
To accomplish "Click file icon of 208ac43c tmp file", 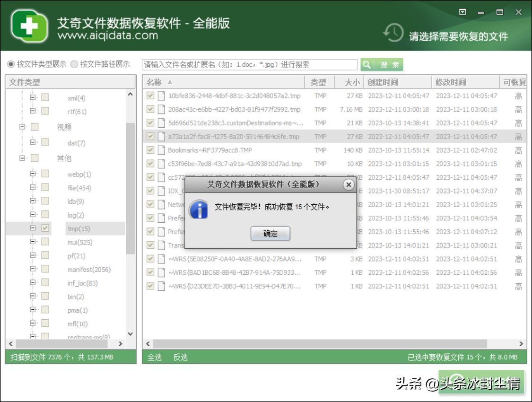I will point(162,109).
